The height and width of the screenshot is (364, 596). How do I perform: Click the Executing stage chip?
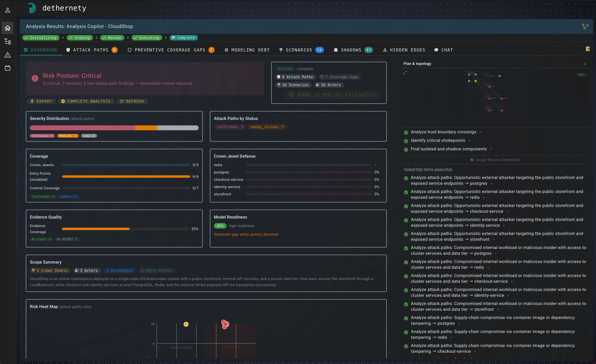(147, 38)
